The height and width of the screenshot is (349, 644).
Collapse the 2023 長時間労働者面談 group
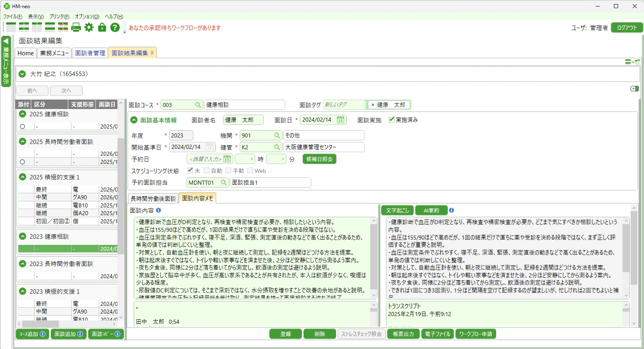(x=23, y=264)
